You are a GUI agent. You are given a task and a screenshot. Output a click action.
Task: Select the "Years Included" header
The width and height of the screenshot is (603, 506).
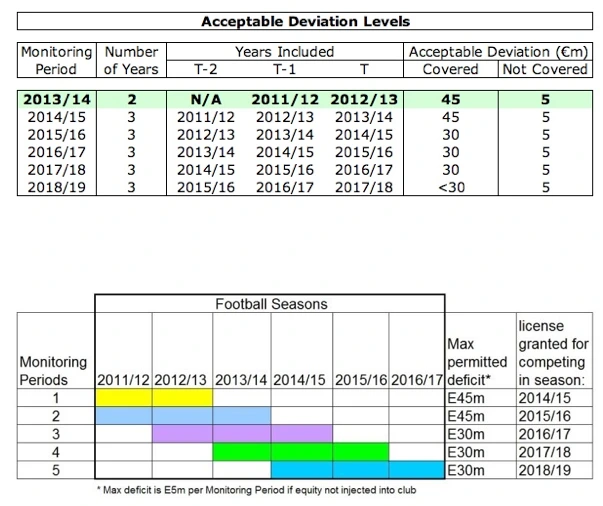coord(285,52)
